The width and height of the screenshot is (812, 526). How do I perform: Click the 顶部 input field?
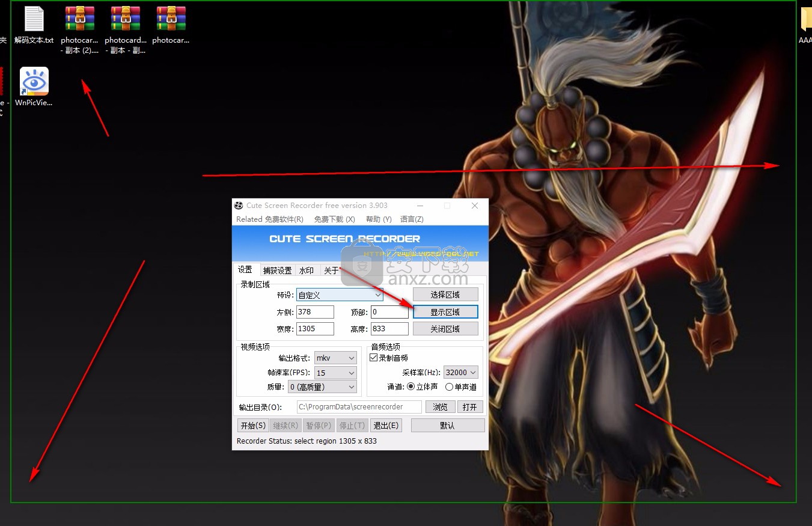[389, 312]
